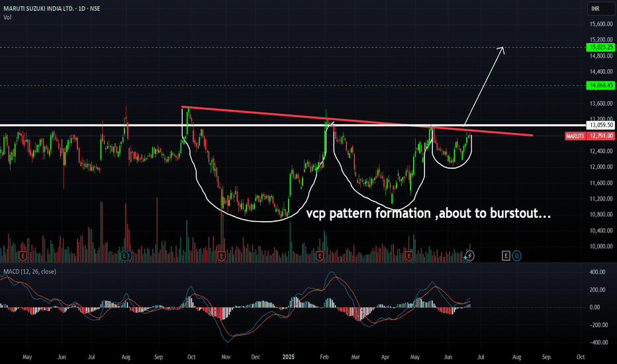
Task: Click the Dec label on time axis
Action: pyautogui.click(x=256, y=357)
